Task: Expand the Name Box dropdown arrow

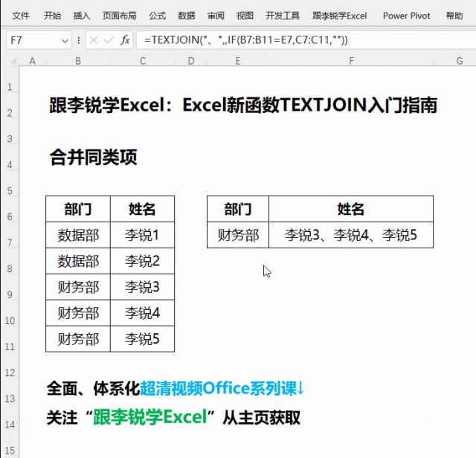Action: click(65, 40)
